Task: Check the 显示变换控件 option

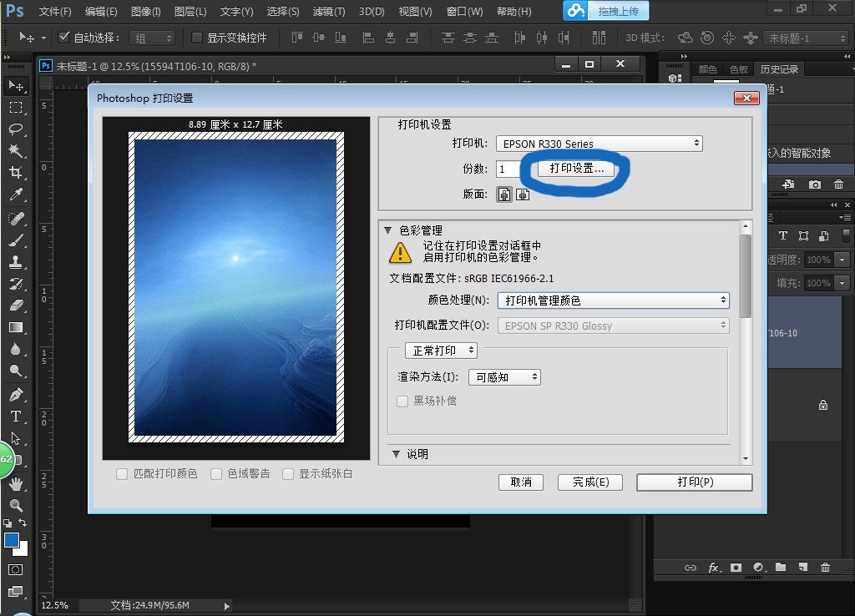Action: point(197,37)
